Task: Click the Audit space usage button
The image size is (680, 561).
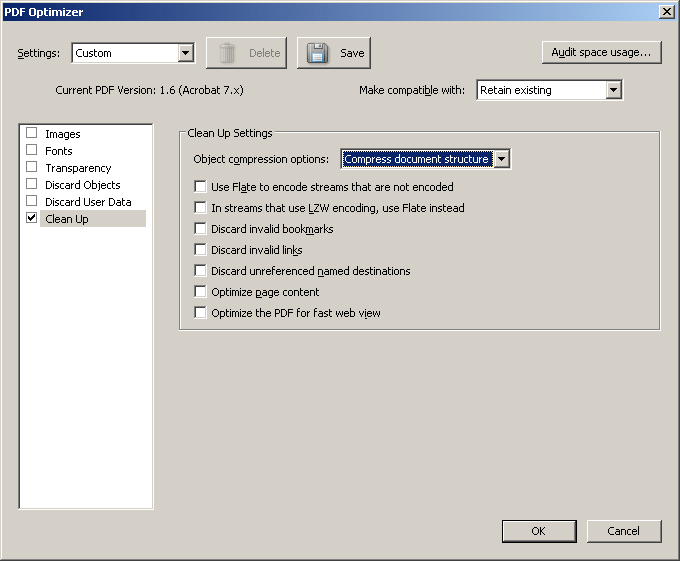Action: 602,52
